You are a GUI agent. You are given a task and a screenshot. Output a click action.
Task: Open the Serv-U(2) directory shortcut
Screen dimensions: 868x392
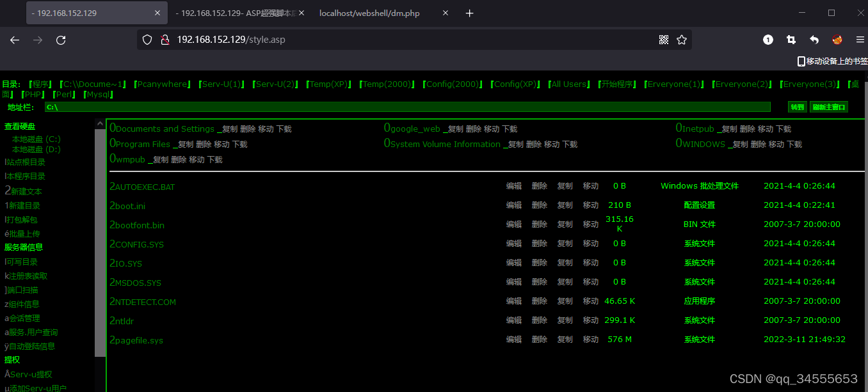pyautogui.click(x=275, y=84)
